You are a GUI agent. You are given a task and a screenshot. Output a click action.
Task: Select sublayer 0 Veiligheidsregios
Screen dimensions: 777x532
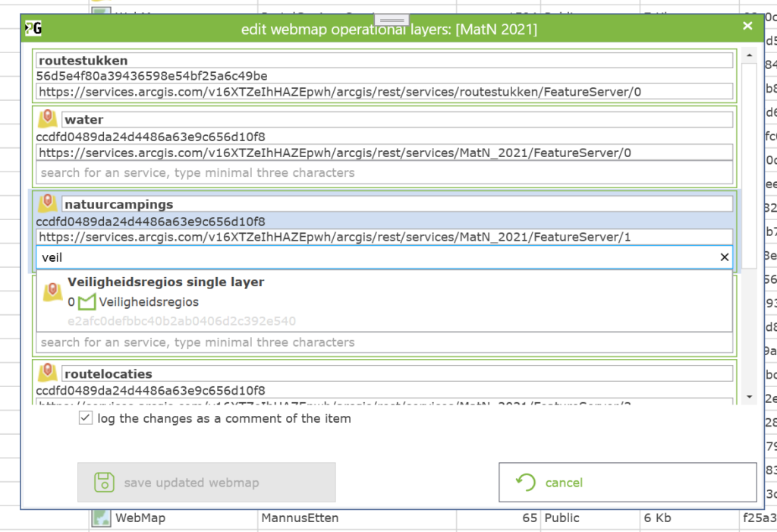134,302
